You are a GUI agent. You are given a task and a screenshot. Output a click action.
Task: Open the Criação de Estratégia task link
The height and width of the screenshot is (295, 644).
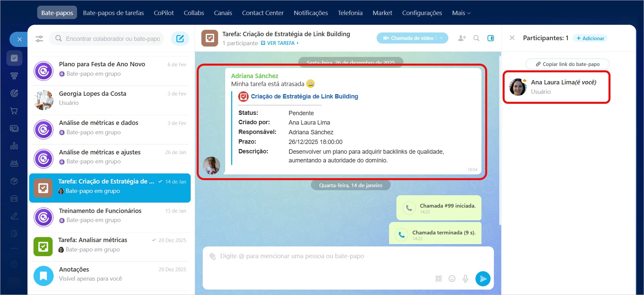[x=304, y=96]
